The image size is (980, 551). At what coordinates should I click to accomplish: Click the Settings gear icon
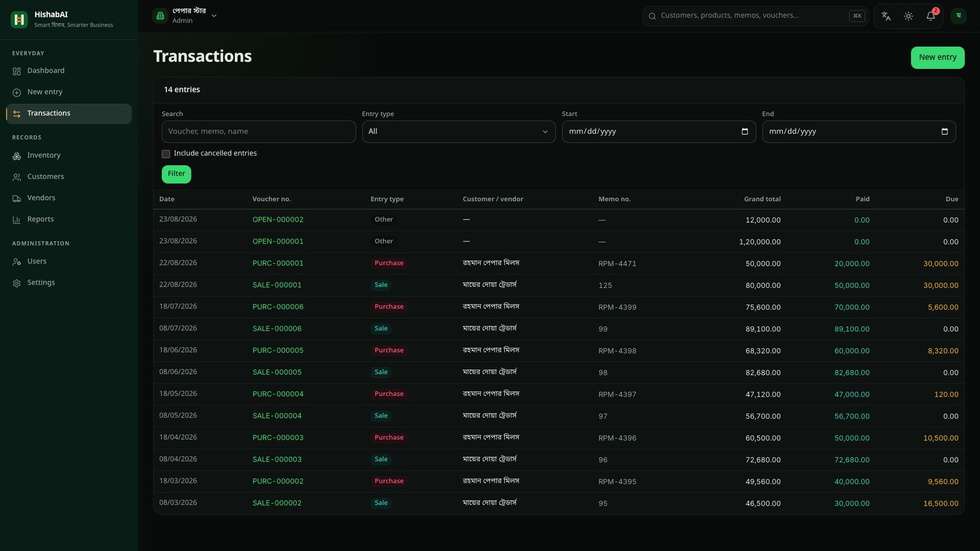[x=17, y=283]
